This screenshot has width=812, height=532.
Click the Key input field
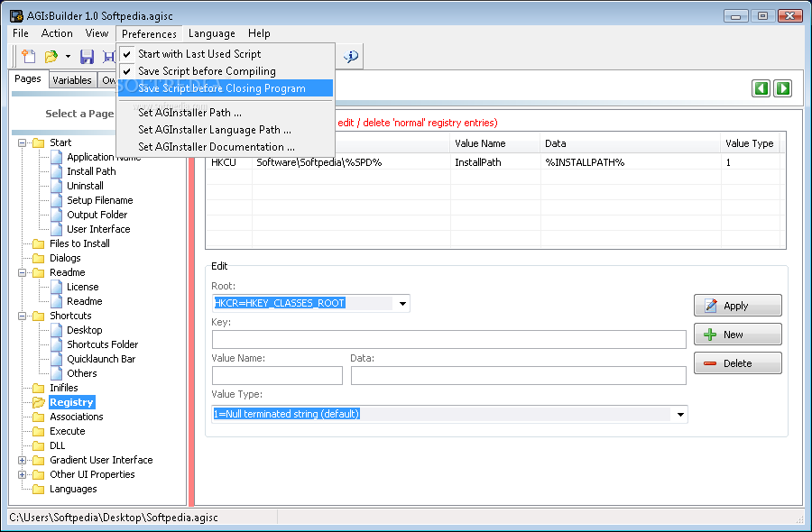pos(449,339)
